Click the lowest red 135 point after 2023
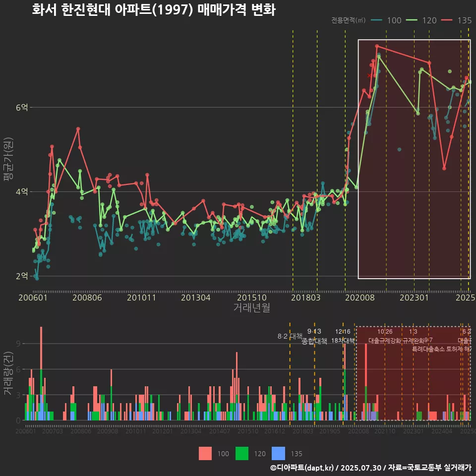This screenshot has width=476, height=476. 444,168
